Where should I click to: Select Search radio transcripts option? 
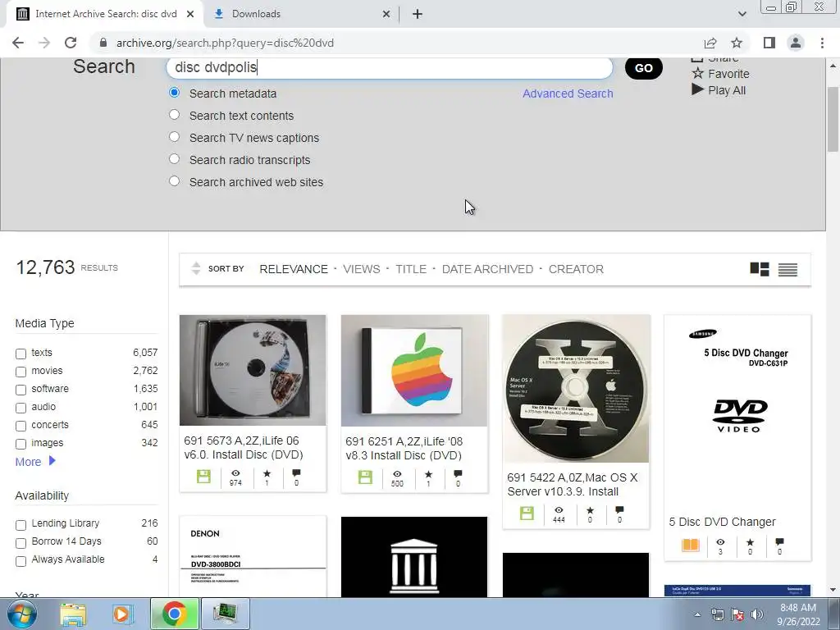click(x=174, y=159)
